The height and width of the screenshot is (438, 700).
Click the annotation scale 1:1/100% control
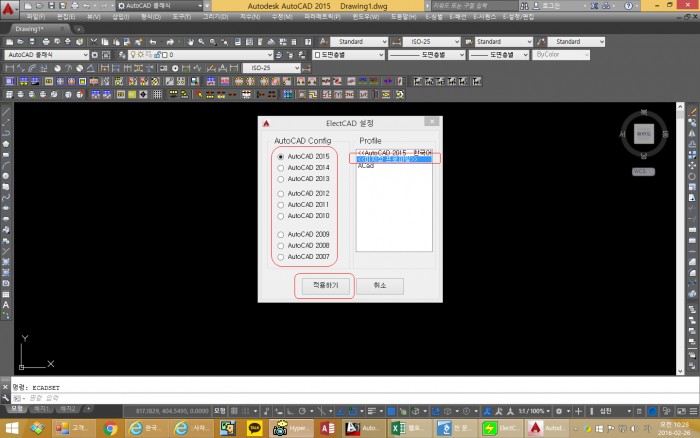tap(533, 411)
